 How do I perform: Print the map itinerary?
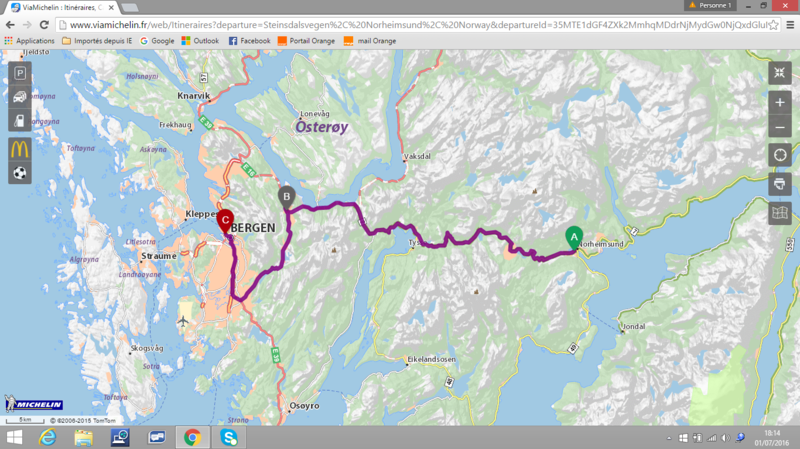tap(780, 184)
